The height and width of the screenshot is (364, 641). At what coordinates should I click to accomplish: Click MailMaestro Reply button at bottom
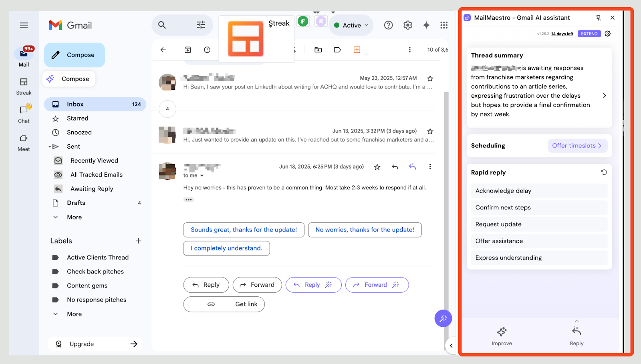pyautogui.click(x=576, y=336)
